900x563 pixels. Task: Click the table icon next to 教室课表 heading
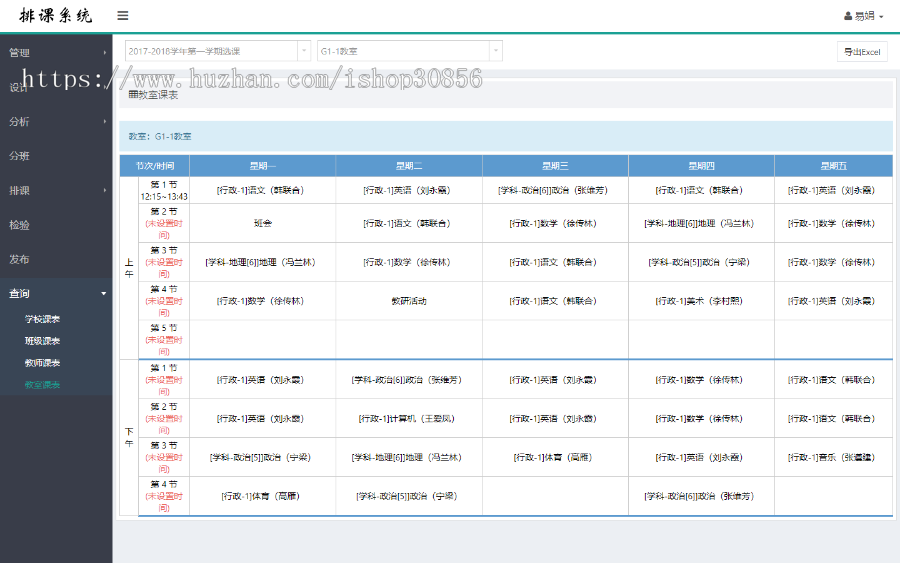(x=133, y=95)
